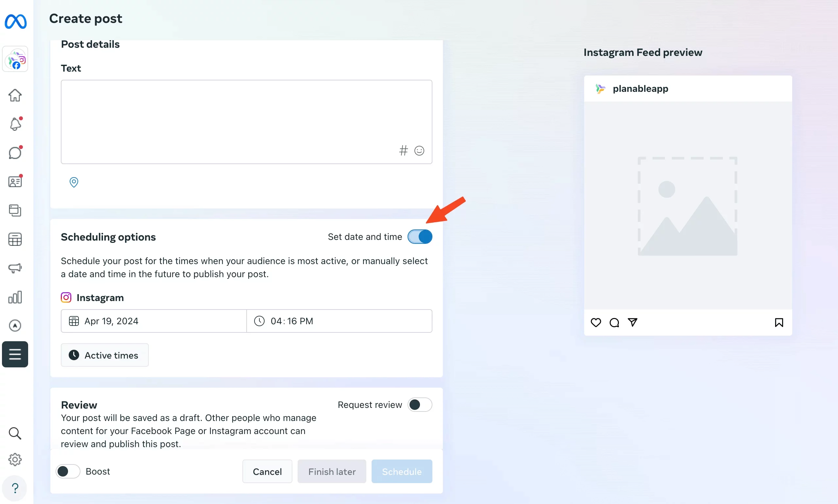Click the Cancel button
The image size is (838, 504).
tap(267, 472)
